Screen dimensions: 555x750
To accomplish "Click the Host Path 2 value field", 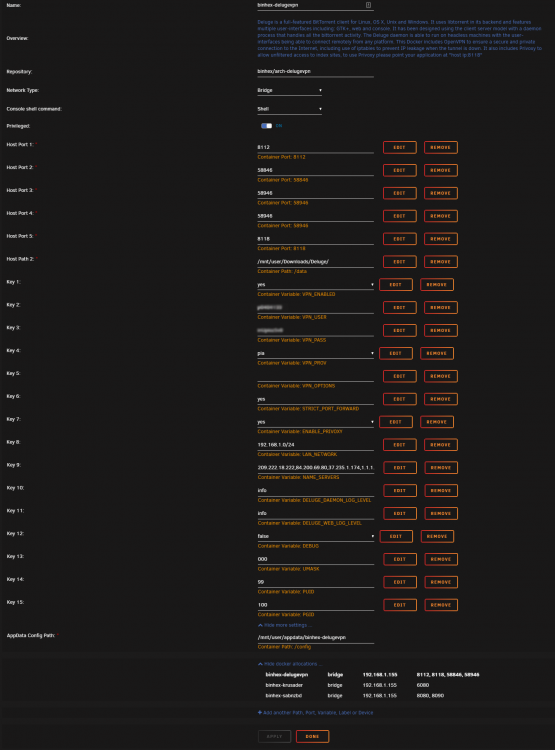I will (315, 262).
